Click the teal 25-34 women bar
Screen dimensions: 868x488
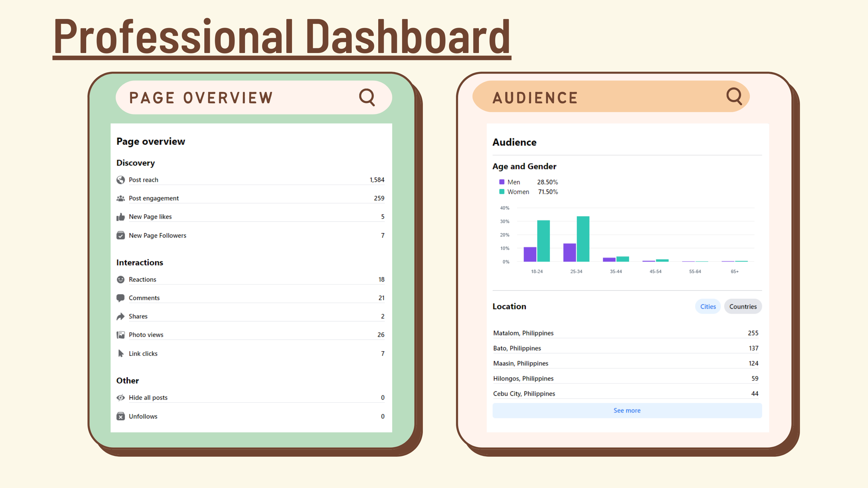[583, 239]
